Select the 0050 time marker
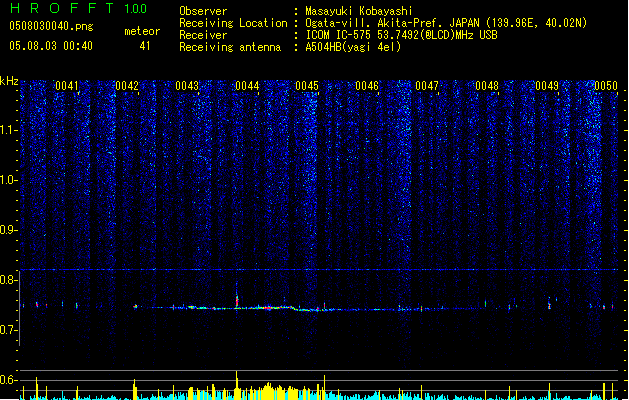The height and width of the screenshot is (400, 629). coord(606,86)
